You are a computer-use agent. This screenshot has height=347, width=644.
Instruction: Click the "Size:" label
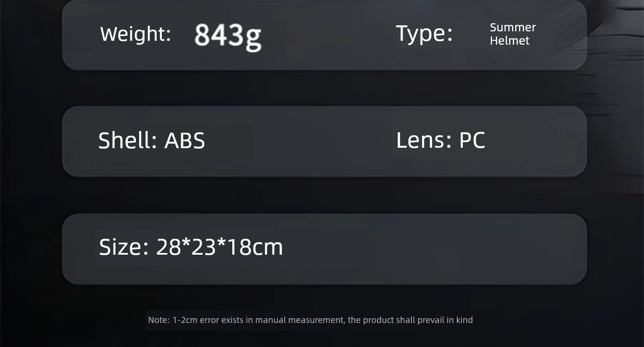click(124, 247)
